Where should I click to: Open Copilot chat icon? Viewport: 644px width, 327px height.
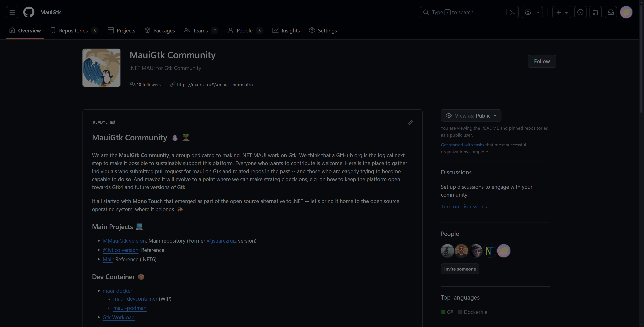[528, 12]
